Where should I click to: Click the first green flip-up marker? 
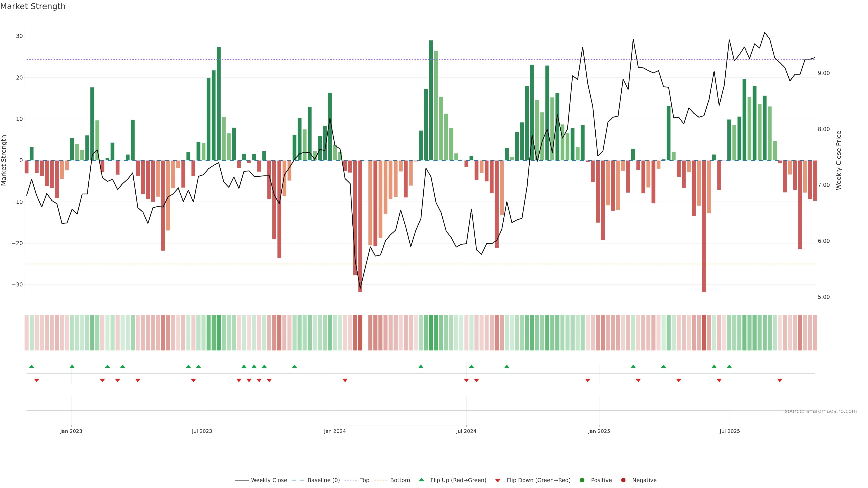coord(32,366)
